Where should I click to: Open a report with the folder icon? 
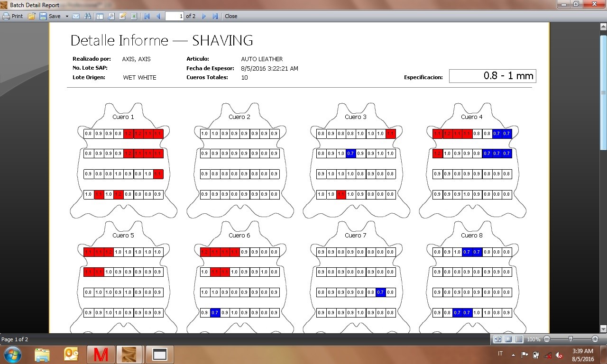(32, 16)
